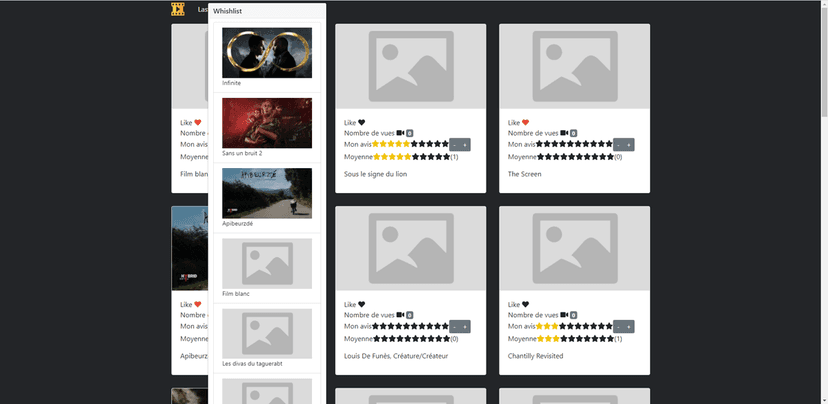Click camera icon on Sous le signe du lion
The height and width of the screenshot is (404, 828).
tap(400, 133)
